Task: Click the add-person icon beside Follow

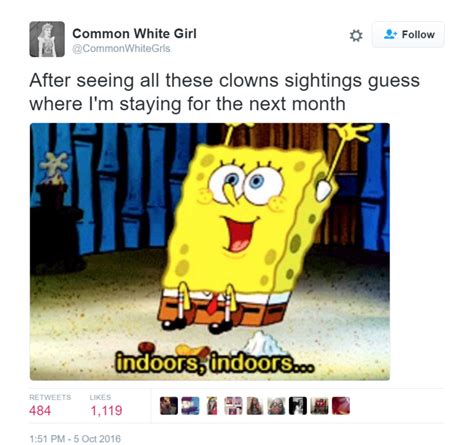Action: 390,34
